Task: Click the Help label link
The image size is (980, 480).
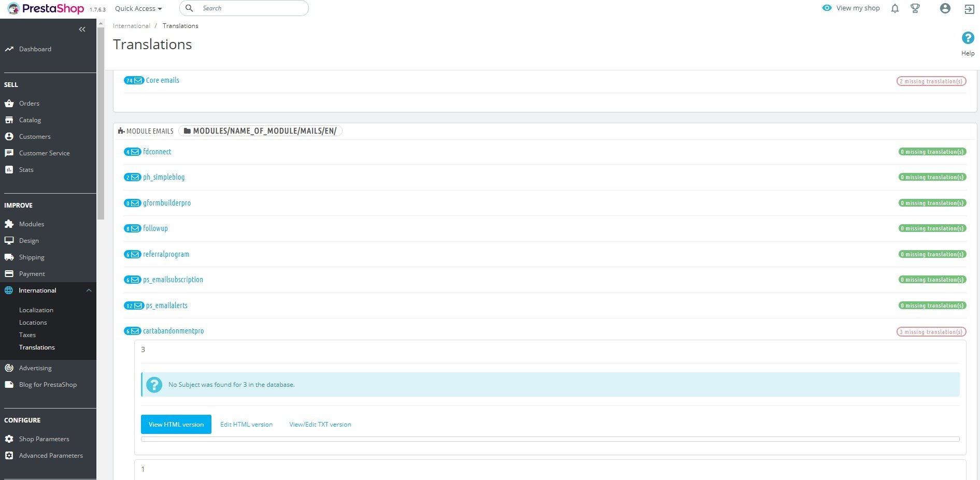Action: (968, 53)
